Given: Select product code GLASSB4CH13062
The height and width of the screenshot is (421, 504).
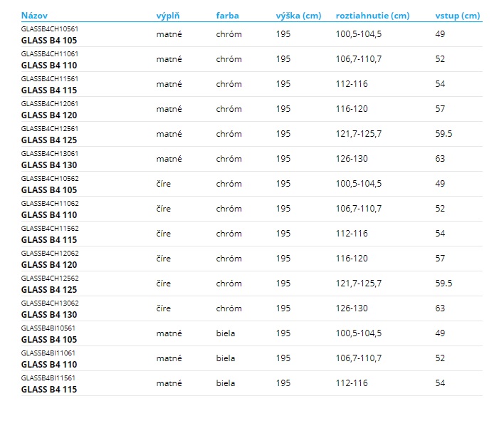Looking at the screenshot, I should (50, 303).
